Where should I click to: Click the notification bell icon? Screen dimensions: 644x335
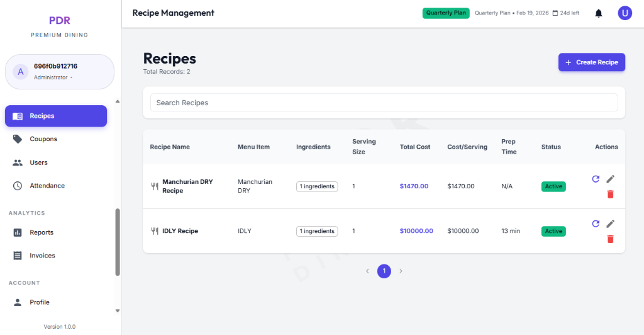pyautogui.click(x=598, y=13)
